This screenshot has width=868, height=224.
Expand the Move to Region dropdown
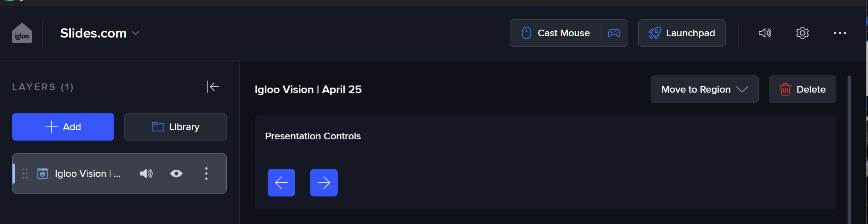[x=704, y=89]
